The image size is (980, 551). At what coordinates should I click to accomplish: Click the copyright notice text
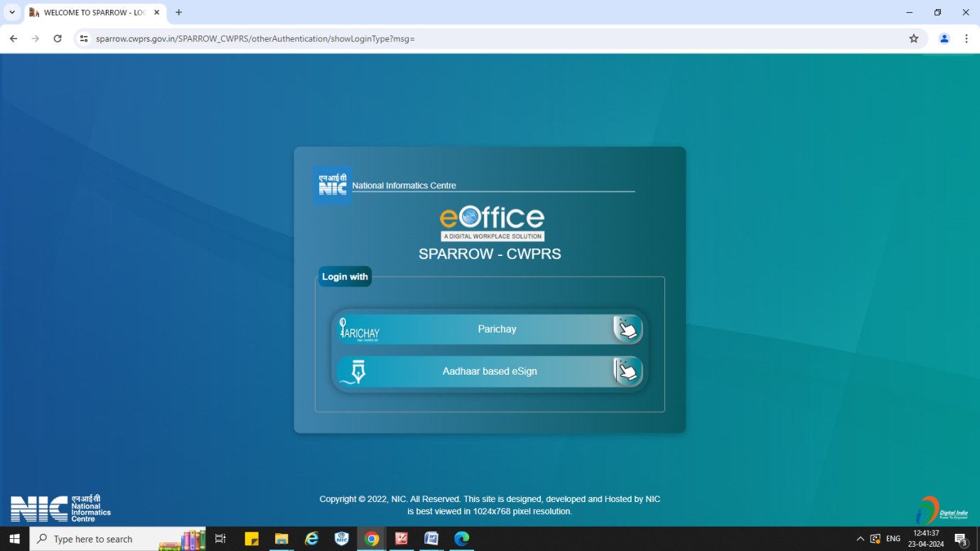[490, 499]
